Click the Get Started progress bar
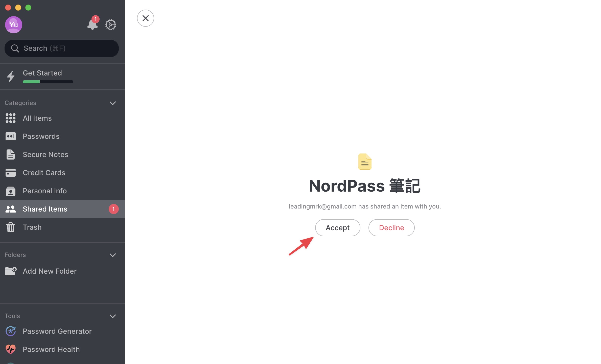Image resolution: width=601 pixels, height=364 pixels. (48, 82)
